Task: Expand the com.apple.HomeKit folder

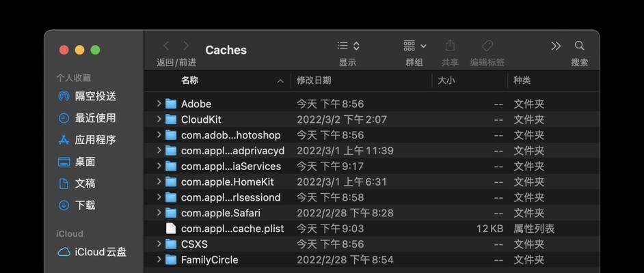Action: coord(159,182)
